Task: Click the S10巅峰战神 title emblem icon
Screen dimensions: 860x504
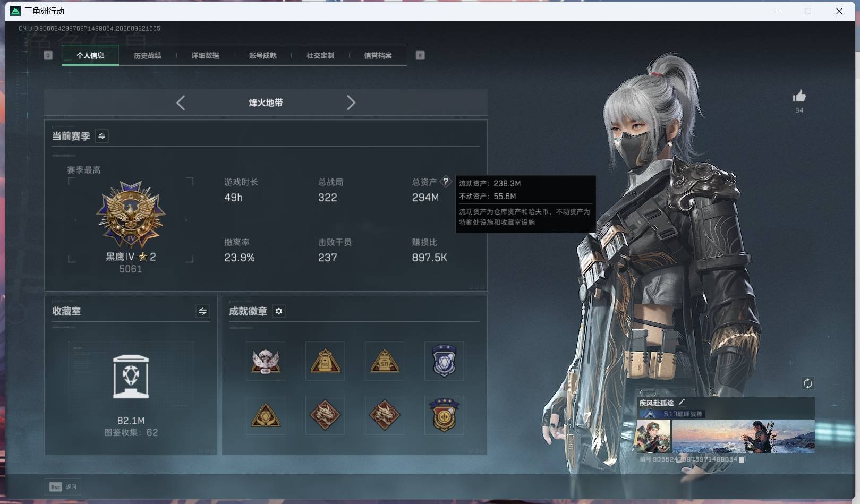Action: point(650,414)
